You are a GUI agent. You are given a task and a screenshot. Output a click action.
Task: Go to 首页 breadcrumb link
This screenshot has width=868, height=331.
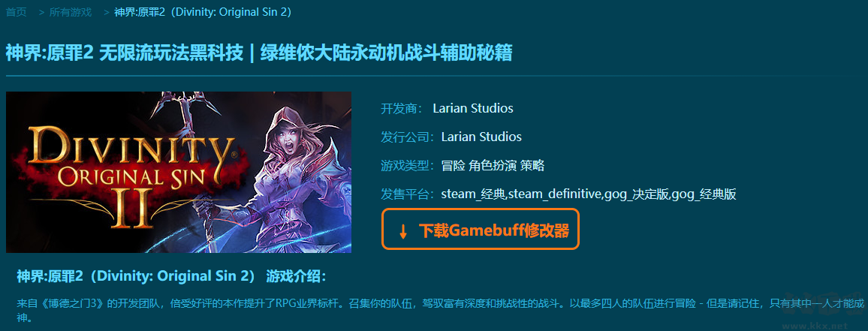[16, 12]
